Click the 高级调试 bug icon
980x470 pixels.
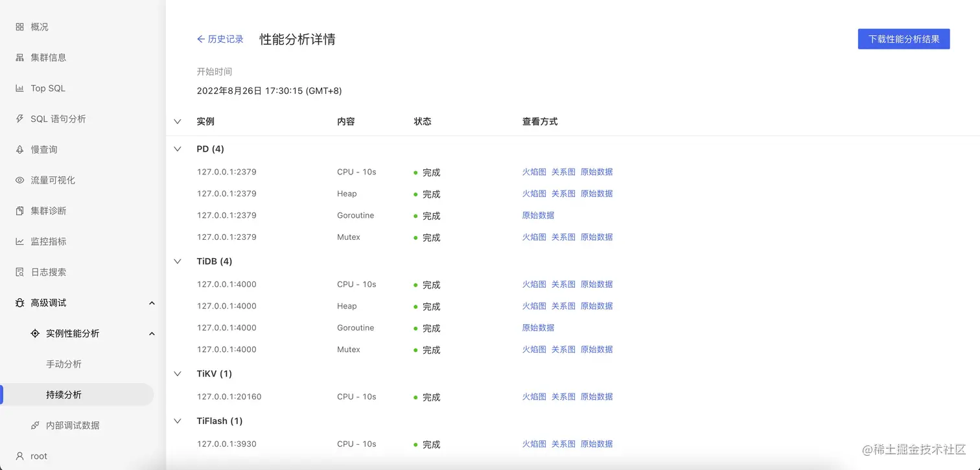point(19,303)
